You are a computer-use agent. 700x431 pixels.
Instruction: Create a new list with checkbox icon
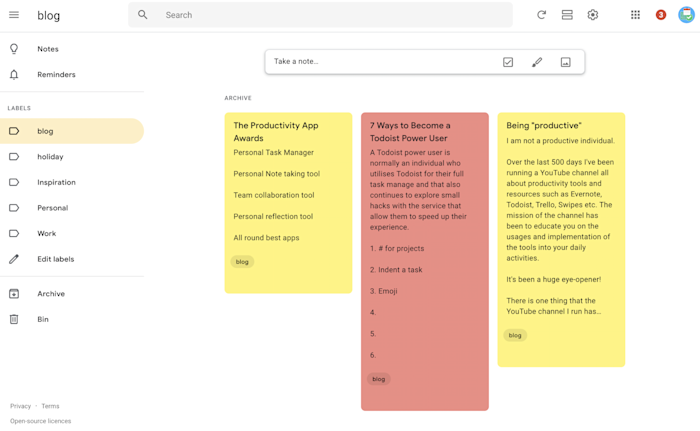pos(508,62)
